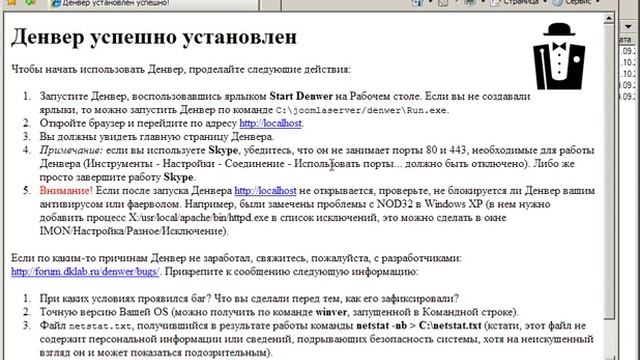Click the red 'Внимание!' warning text
640x360 pixels.
(x=66, y=191)
